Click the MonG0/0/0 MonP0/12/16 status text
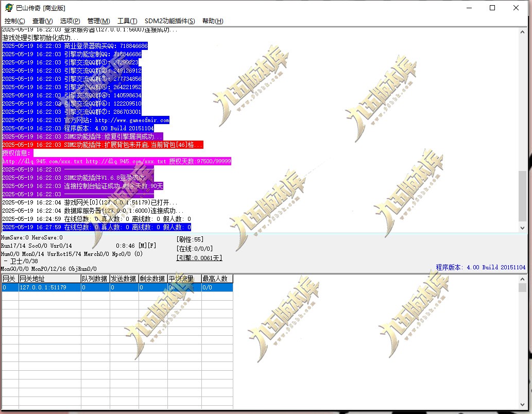532x414 pixels. pyautogui.click(x=49, y=269)
